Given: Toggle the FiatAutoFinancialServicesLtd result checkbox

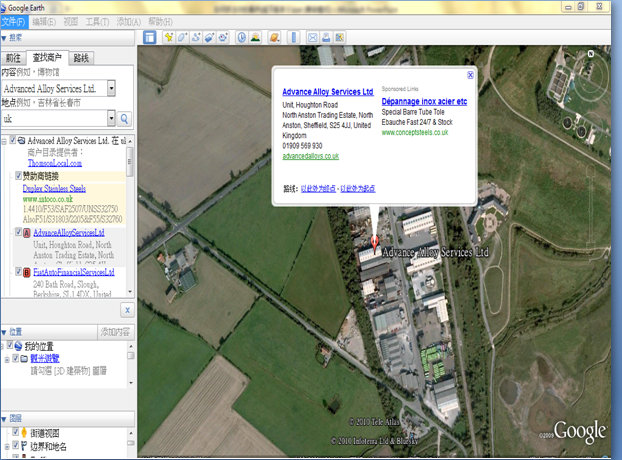Looking at the screenshot, I should (18, 271).
